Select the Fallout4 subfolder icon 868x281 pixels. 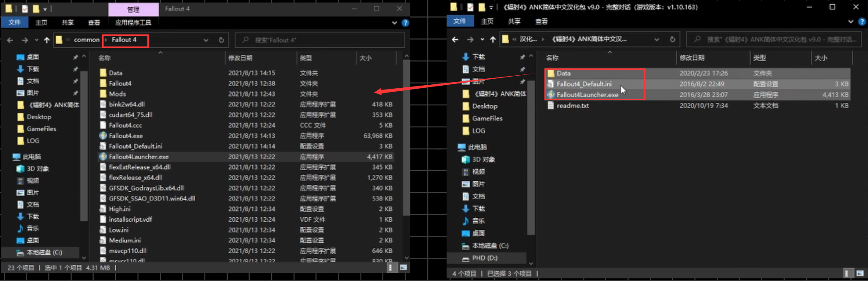point(103,83)
